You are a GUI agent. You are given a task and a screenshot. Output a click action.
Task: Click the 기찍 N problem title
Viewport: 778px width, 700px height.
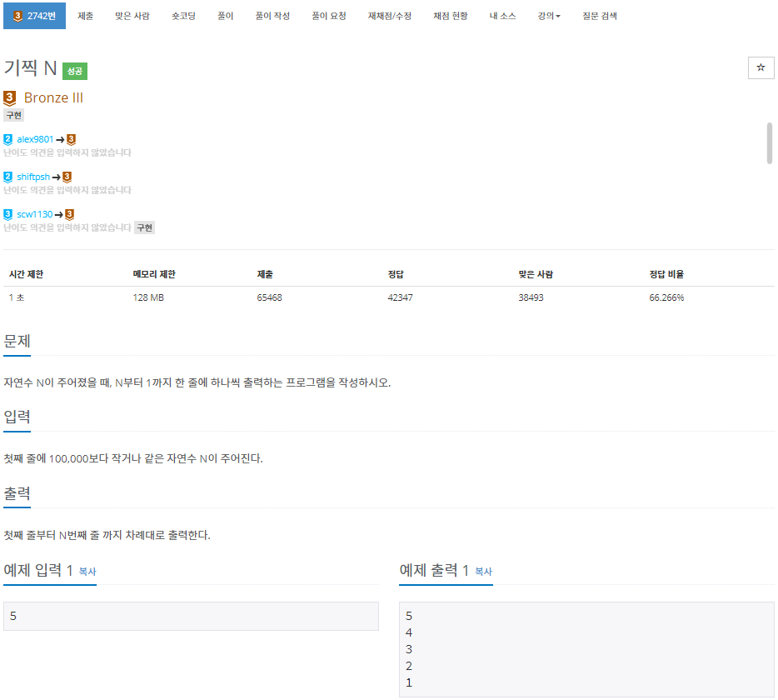[x=30, y=68]
